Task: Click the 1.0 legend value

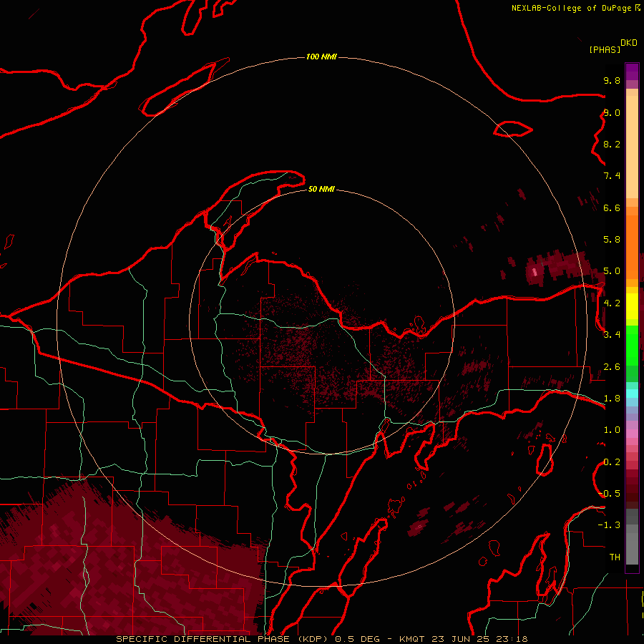Action: [x=612, y=430]
